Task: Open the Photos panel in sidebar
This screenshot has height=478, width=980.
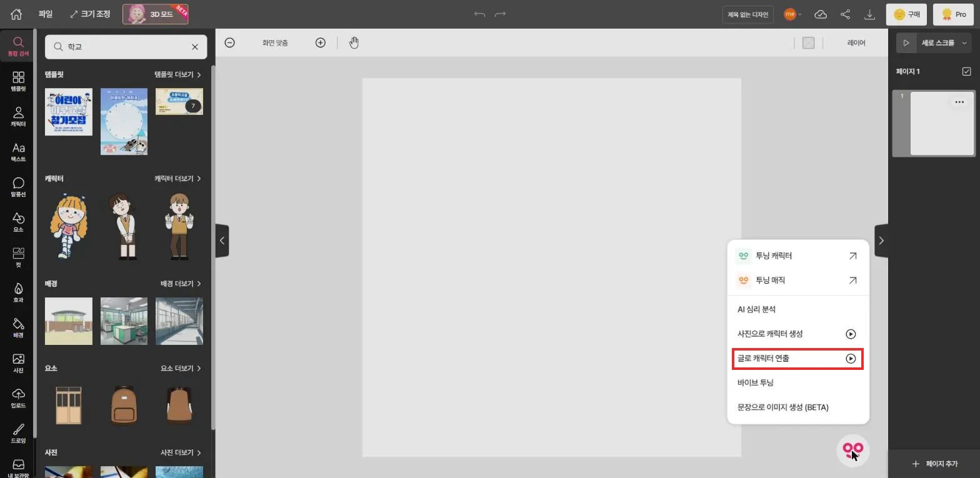Action: (x=18, y=363)
